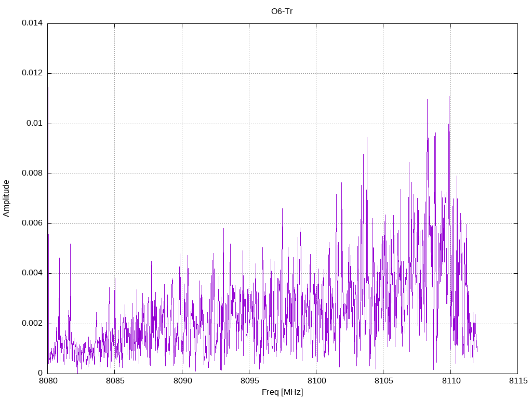Click the chart title O6-Tr
Screen dimensions: 532x399
pos(282,11)
